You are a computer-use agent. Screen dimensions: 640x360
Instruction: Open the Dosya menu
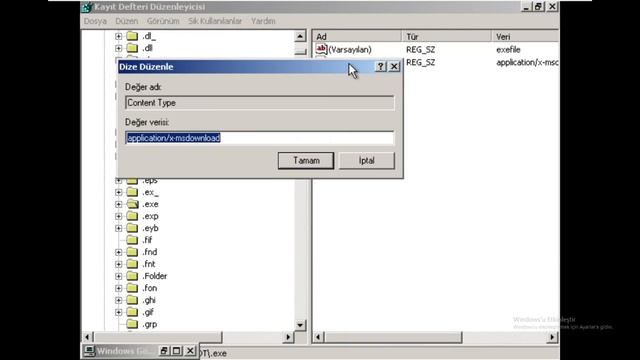click(x=95, y=21)
